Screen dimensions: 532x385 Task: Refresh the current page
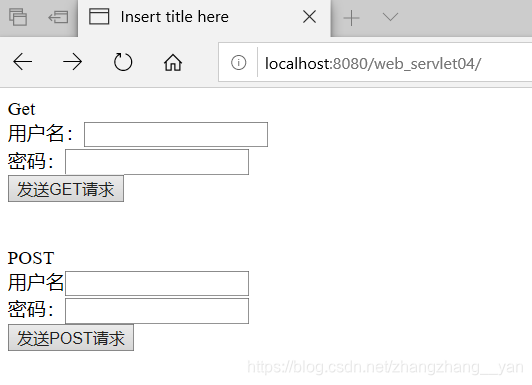point(123,62)
